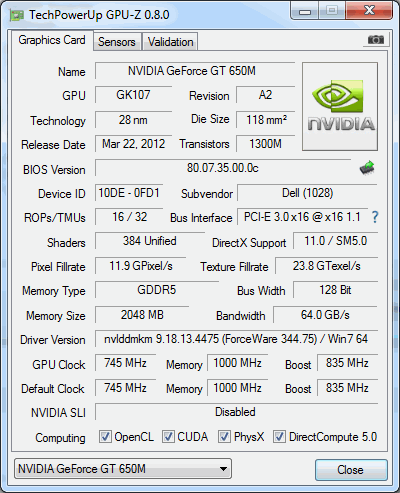
Task: Click the camera screenshot icon
Action: coord(376,40)
